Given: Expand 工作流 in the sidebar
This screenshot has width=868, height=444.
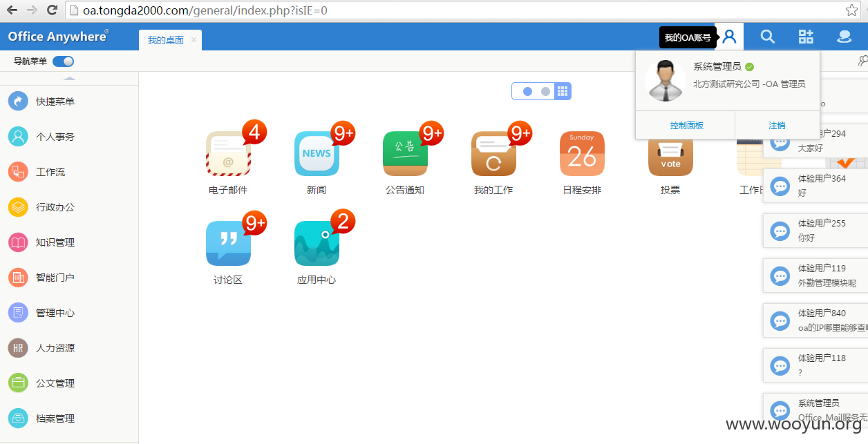Looking at the screenshot, I should tap(50, 172).
